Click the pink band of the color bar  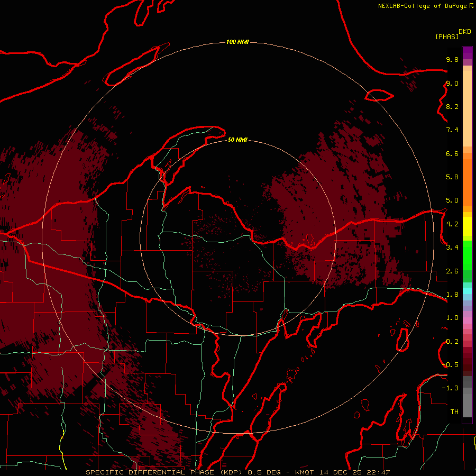click(x=467, y=321)
